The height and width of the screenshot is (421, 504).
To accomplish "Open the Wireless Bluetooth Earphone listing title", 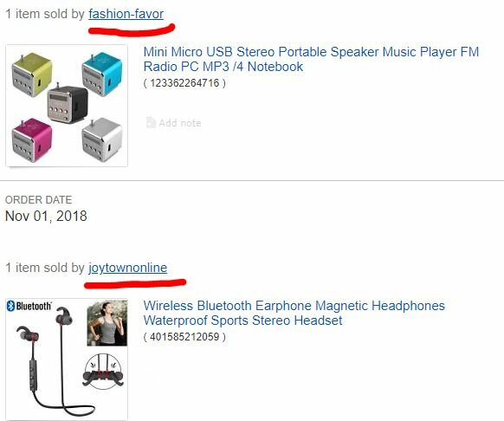I will tap(294, 313).
